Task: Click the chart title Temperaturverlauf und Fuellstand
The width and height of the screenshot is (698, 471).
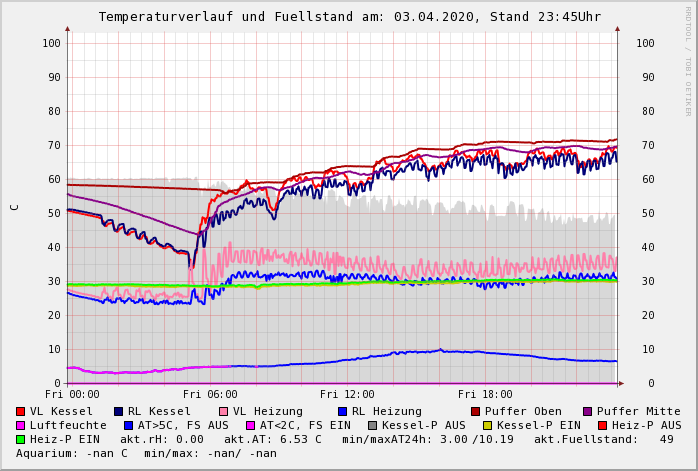Action: (x=349, y=17)
